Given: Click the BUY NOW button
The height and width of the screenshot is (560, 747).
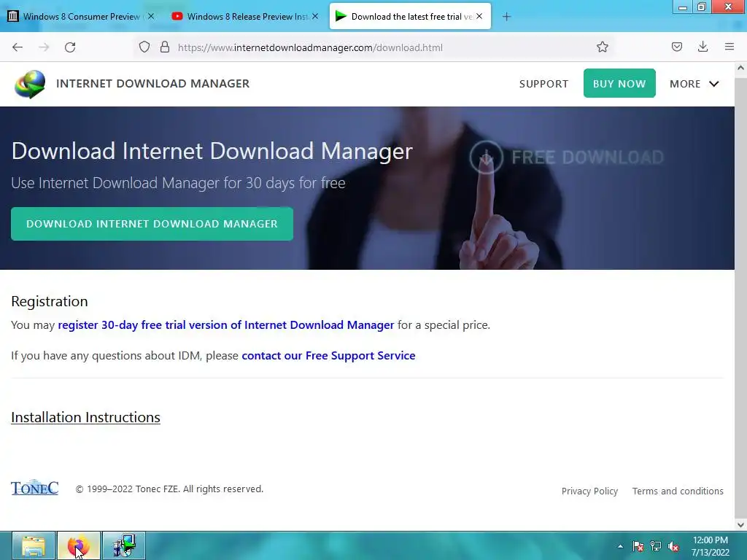Looking at the screenshot, I should coord(619,83).
